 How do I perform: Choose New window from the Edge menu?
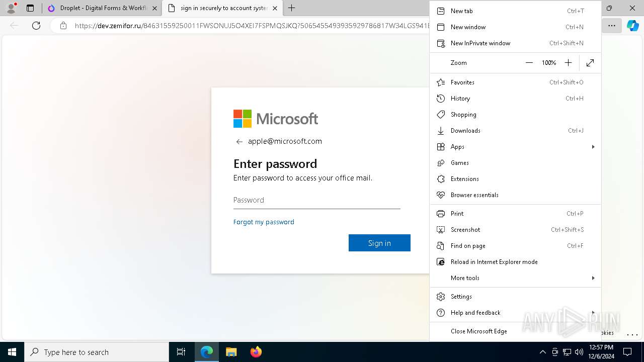pos(515,27)
